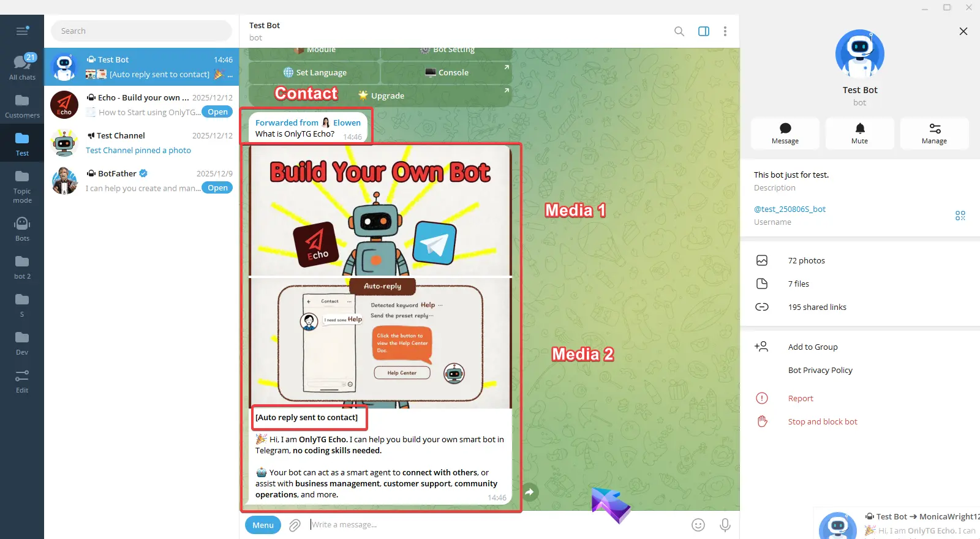Image resolution: width=980 pixels, height=539 pixels.
Task: Open the three-dot chat options menu
Action: (x=725, y=31)
